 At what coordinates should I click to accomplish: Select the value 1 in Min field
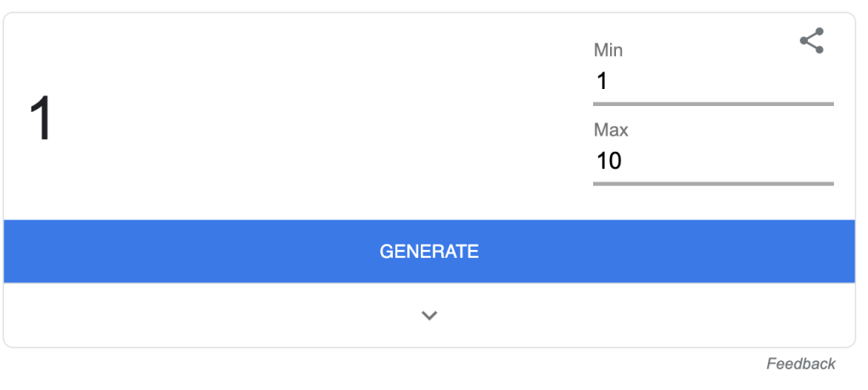tap(602, 81)
